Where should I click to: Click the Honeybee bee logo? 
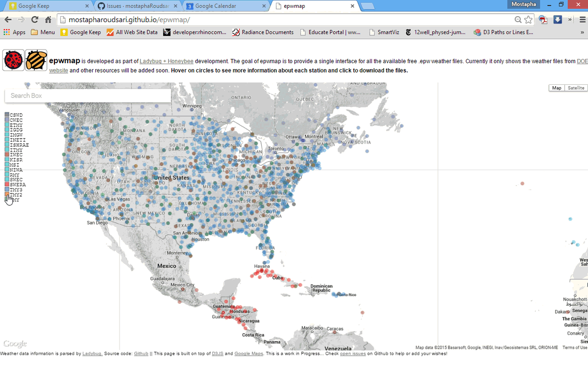pyautogui.click(x=36, y=60)
